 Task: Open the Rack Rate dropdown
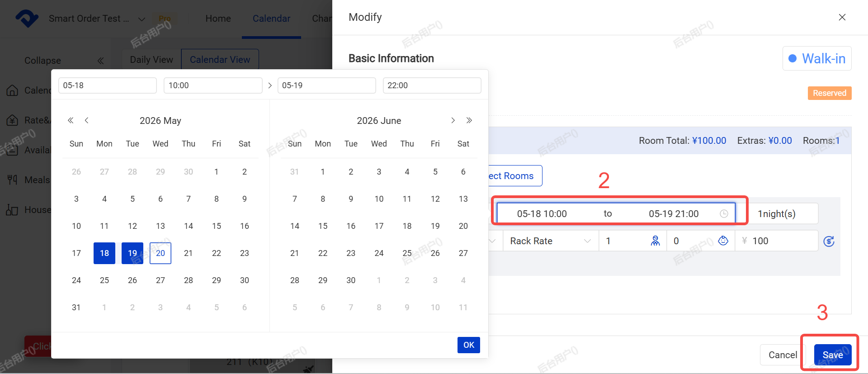(x=551, y=241)
